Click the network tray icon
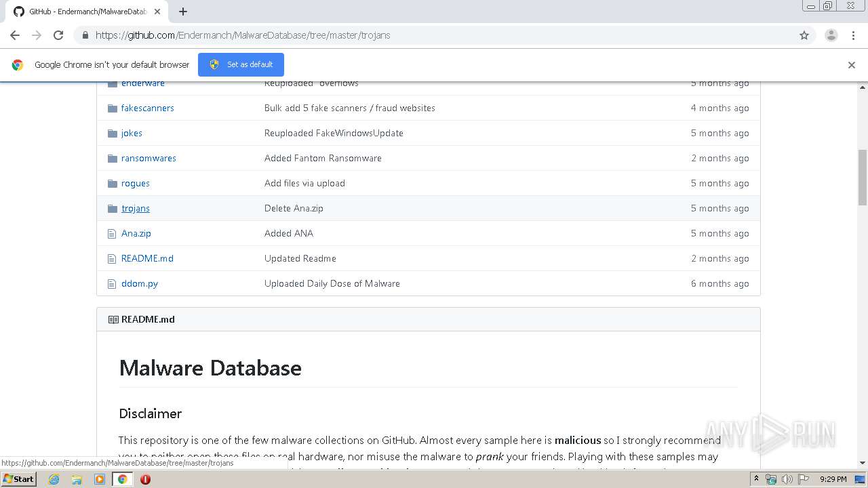The image size is (868, 488). point(771,479)
